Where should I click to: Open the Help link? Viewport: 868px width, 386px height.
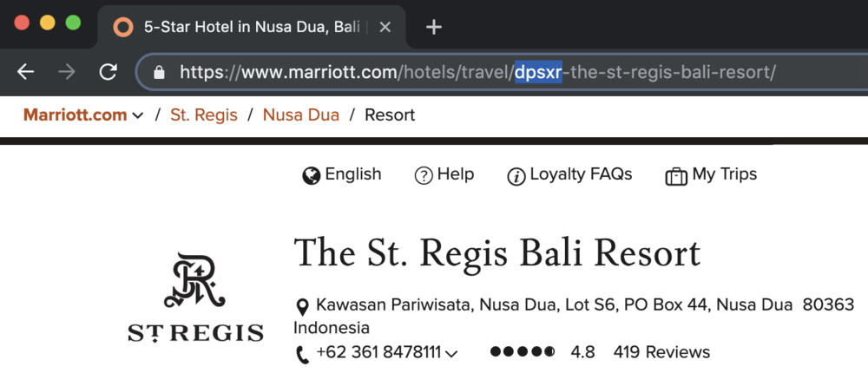(455, 174)
